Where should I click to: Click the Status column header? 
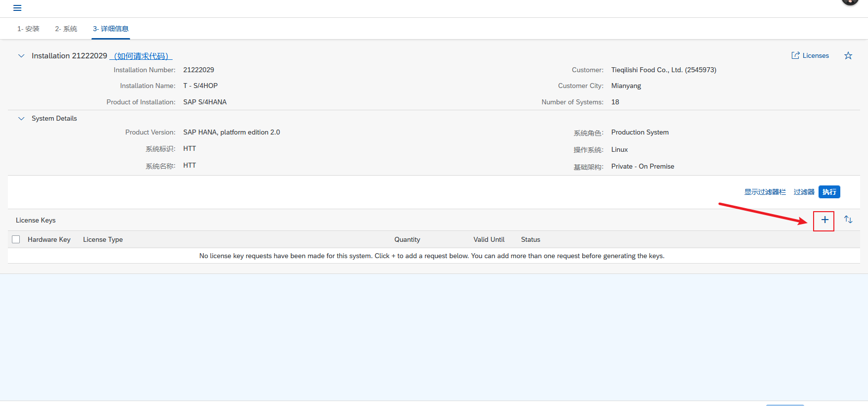click(530, 239)
